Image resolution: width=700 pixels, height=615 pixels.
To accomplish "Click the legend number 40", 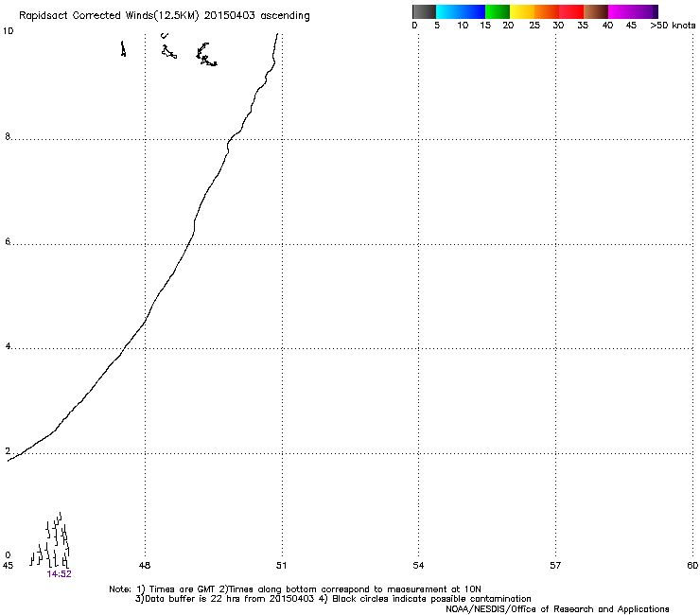I will 607,26.
